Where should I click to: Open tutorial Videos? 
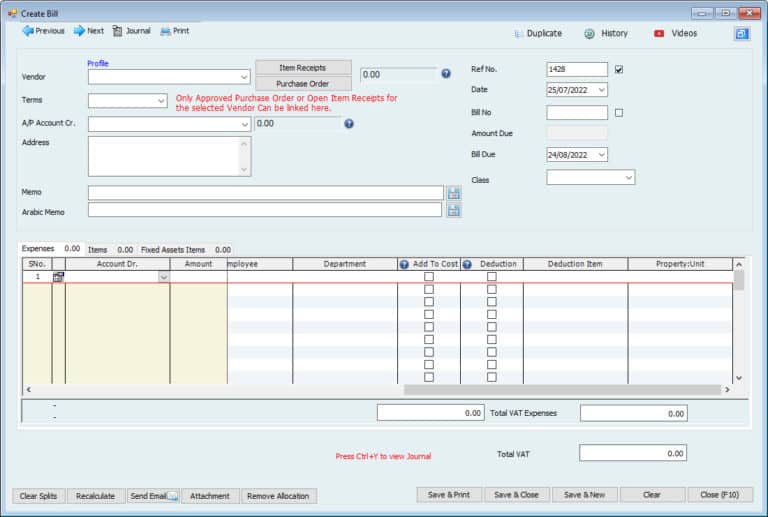675,33
